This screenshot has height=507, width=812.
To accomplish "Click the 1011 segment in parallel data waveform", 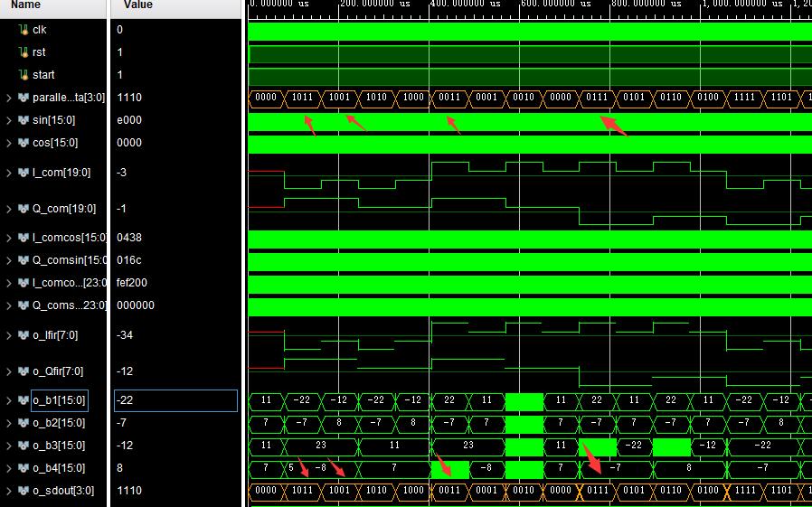I will tap(302, 98).
